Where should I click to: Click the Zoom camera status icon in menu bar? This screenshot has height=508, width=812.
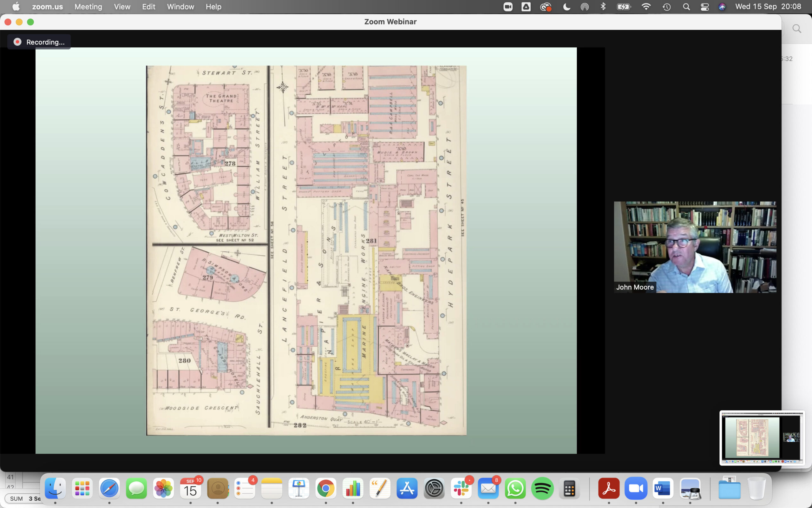tap(508, 7)
